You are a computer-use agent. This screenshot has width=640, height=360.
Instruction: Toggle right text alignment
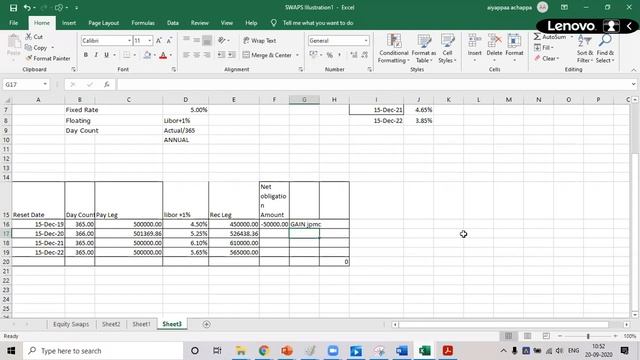click(x=207, y=55)
